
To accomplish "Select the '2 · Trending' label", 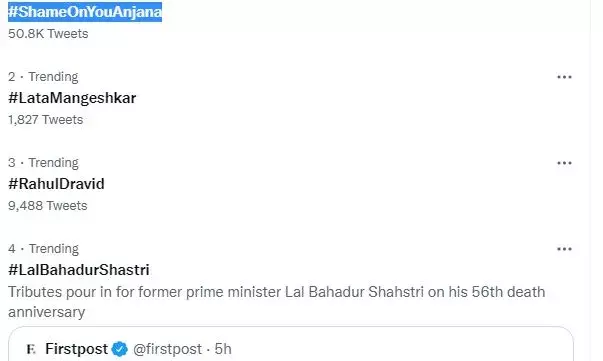I will [x=43, y=77].
